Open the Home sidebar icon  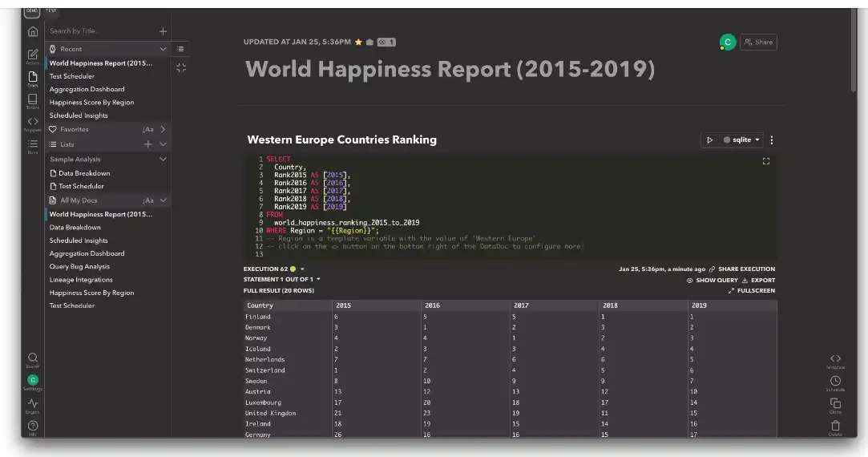click(x=33, y=31)
